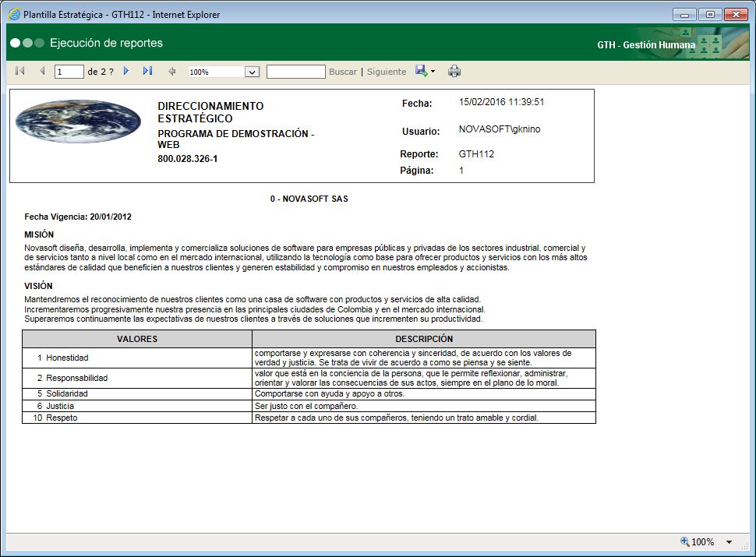Click the Siguiente link
Image resolution: width=756 pixels, height=557 pixels.
[387, 72]
